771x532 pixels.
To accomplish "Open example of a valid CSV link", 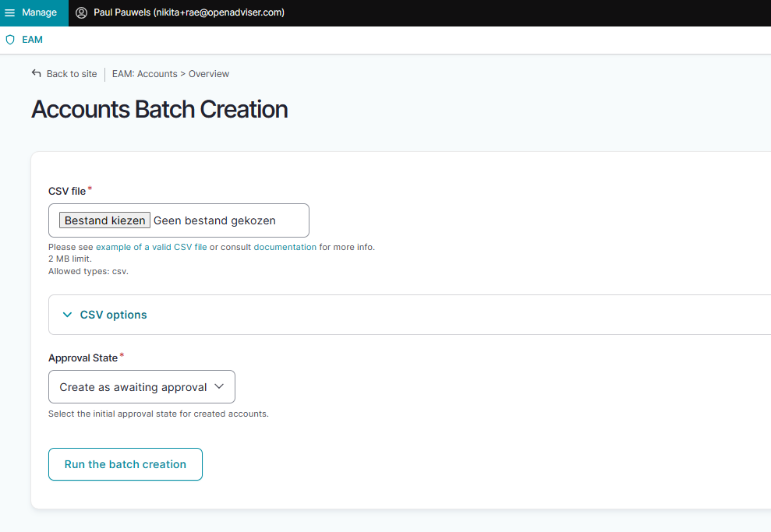I will (151, 247).
